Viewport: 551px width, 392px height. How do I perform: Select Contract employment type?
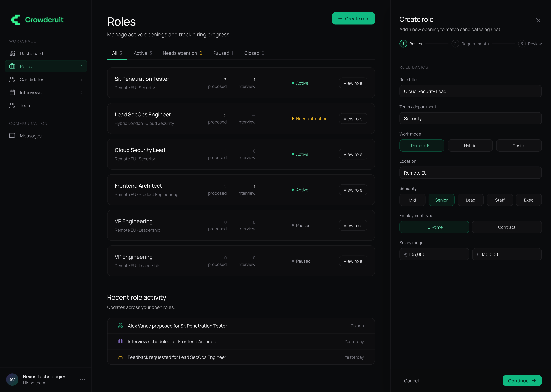507,227
